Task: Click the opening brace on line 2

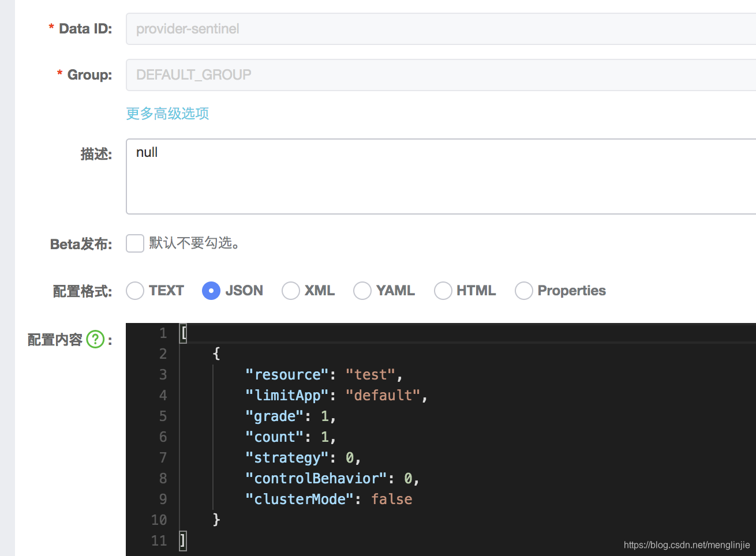Action: pos(216,354)
